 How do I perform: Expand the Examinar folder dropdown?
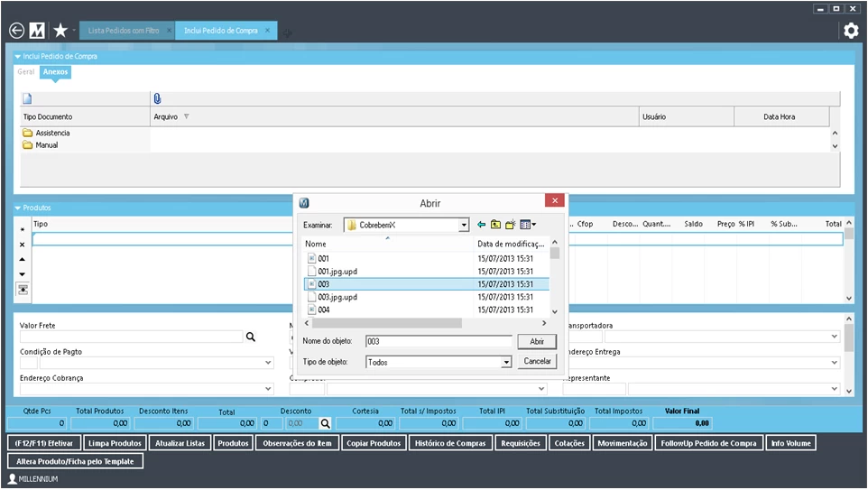pyautogui.click(x=464, y=225)
